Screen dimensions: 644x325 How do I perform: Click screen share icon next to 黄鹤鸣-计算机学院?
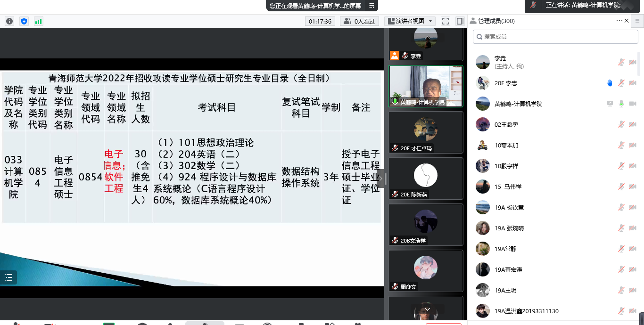click(x=610, y=104)
